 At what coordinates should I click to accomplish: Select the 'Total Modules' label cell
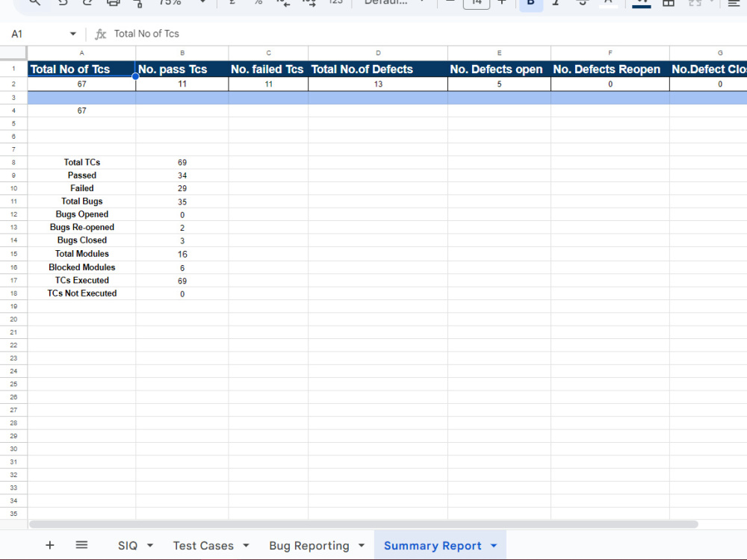tap(81, 254)
